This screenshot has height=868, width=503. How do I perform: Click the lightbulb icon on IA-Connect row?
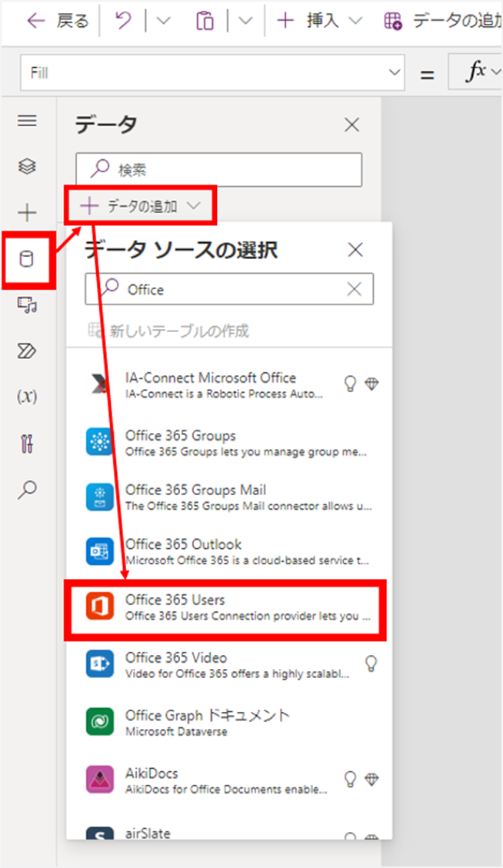point(350,384)
